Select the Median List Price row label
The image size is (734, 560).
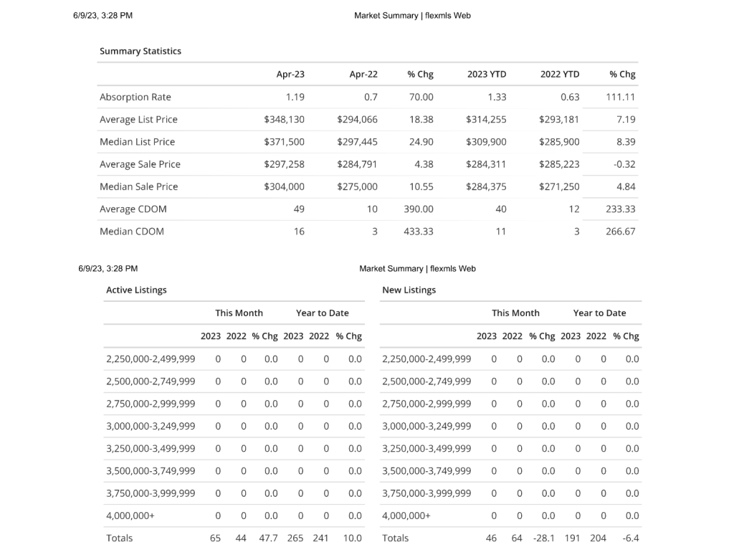click(137, 142)
